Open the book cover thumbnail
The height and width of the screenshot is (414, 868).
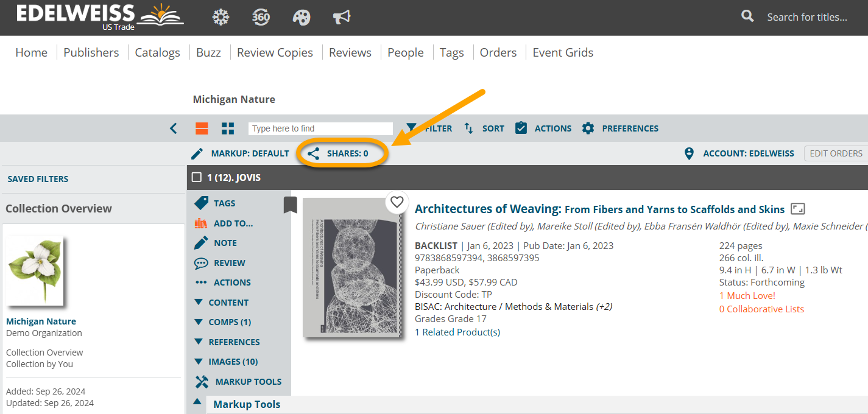pyautogui.click(x=353, y=268)
